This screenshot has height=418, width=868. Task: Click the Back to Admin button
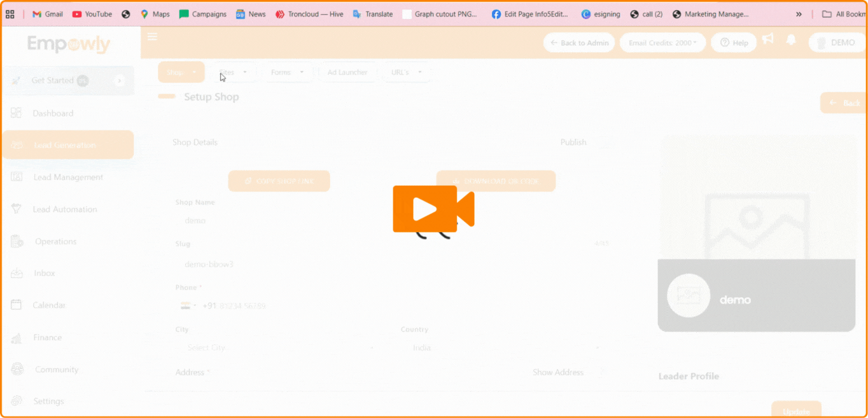coord(579,43)
